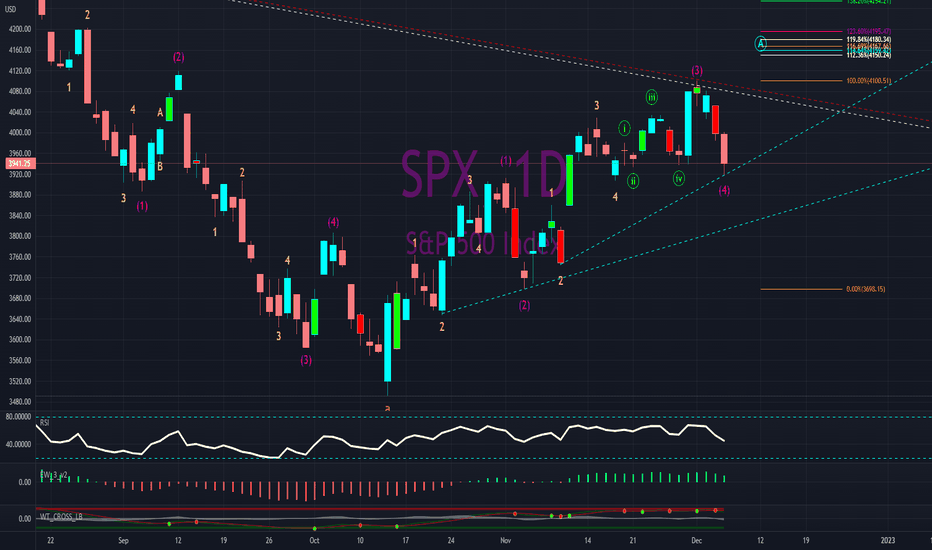The width and height of the screenshot is (932, 550).
Task: Click the 4160.00 price axis label
Action: (20, 50)
